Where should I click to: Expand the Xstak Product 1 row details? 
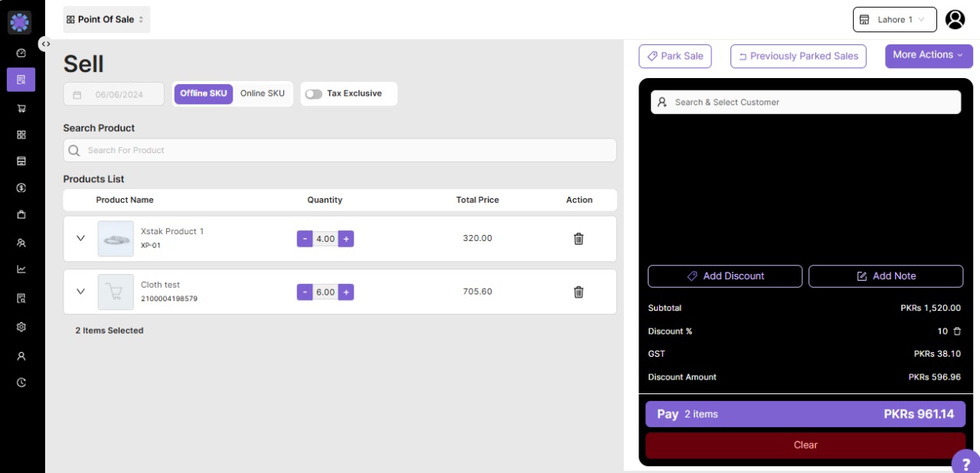pos(80,238)
